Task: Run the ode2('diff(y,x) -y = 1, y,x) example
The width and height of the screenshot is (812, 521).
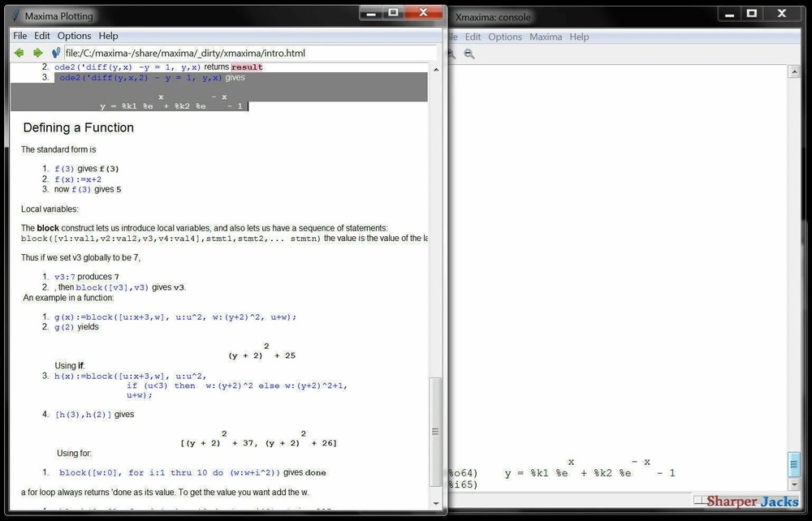Action: coord(127,67)
